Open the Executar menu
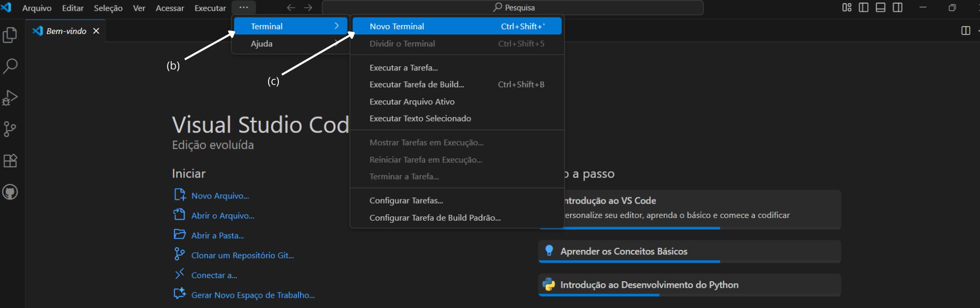 pyautogui.click(x=210, y=8)
